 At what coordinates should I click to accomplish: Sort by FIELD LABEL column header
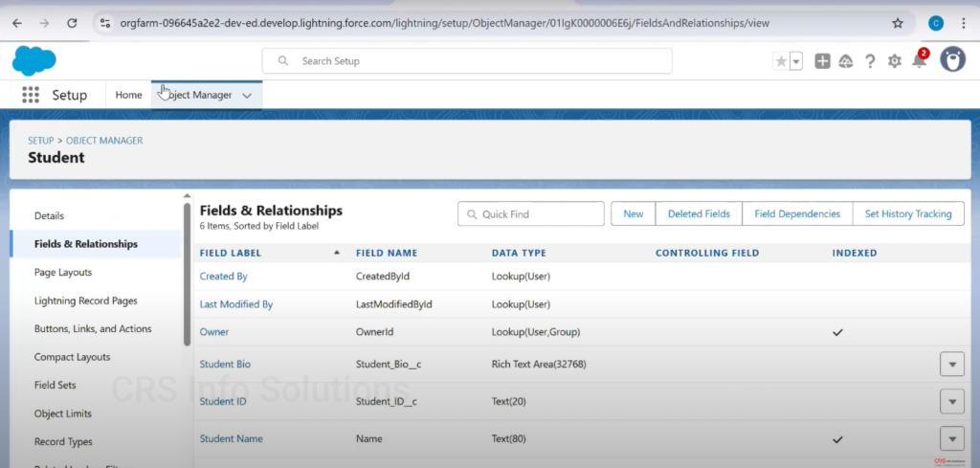pos(230,253)
